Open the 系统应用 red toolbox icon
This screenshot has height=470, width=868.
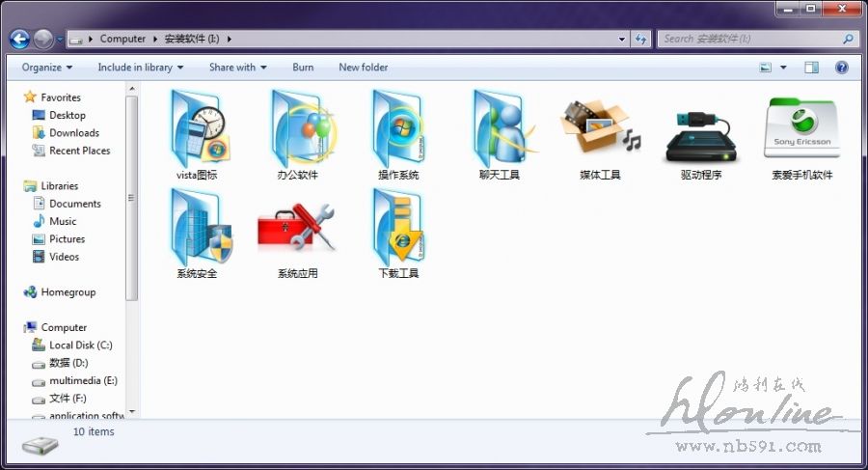tap(297, 229)
